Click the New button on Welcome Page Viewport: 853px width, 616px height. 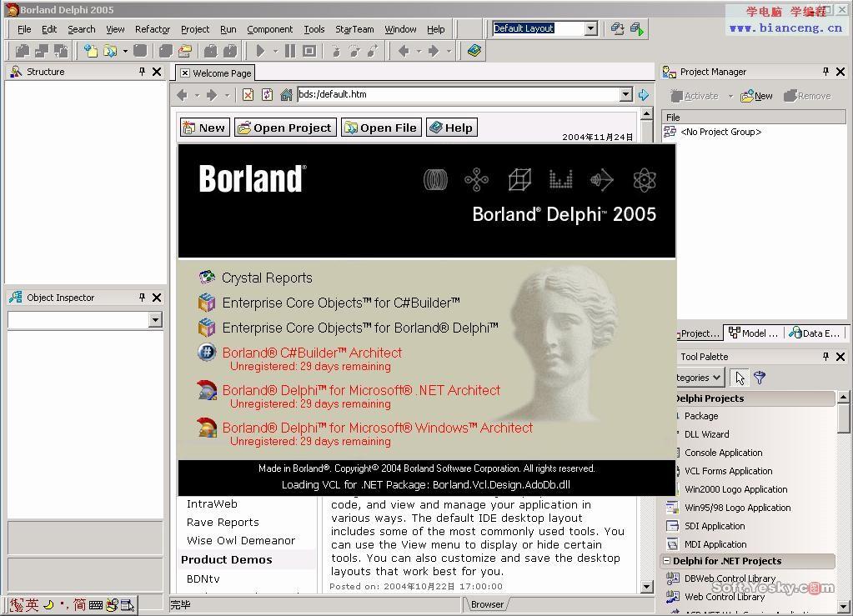[204, 128]
